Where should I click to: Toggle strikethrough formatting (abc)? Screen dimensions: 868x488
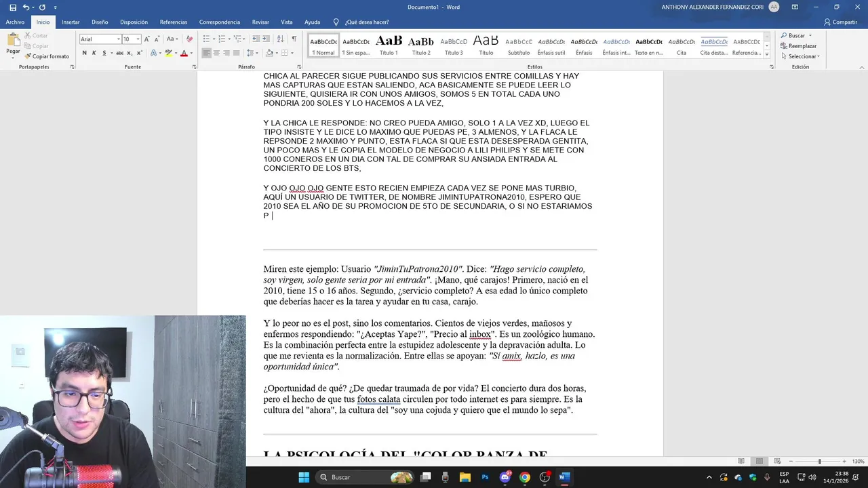point(119,53)
